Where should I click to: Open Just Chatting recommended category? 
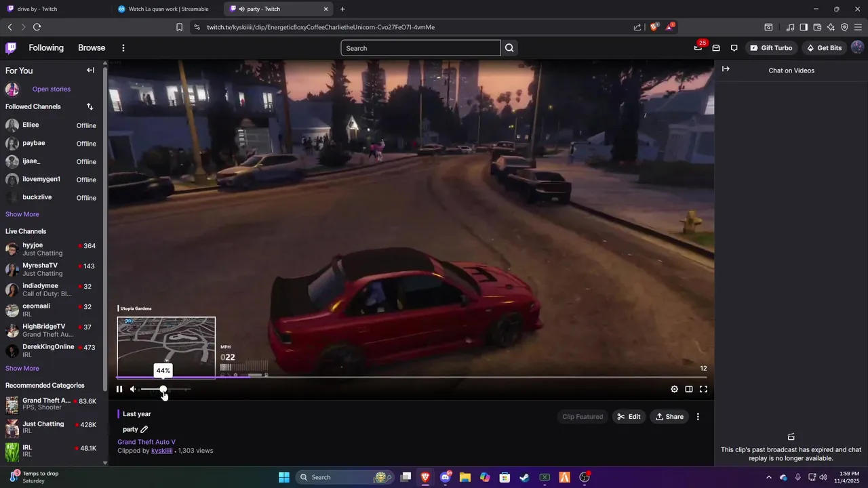[52, 428]
